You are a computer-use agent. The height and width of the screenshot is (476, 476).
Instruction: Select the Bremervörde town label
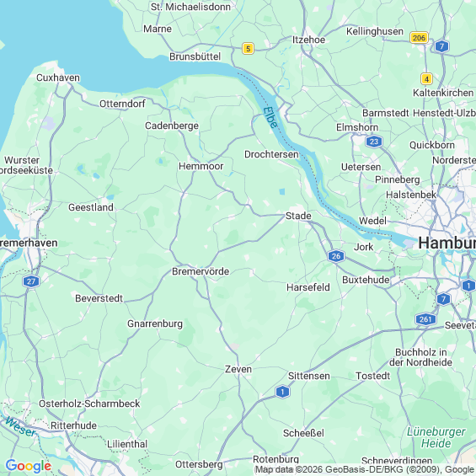coord(201,271)
